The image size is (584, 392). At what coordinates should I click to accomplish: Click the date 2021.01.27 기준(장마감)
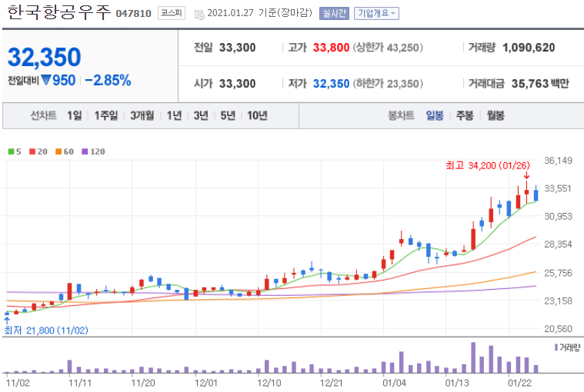tap(259, 13)
